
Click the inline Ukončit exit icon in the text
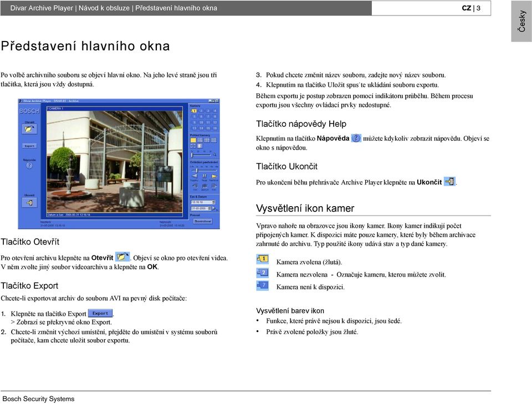coord(449,181)
